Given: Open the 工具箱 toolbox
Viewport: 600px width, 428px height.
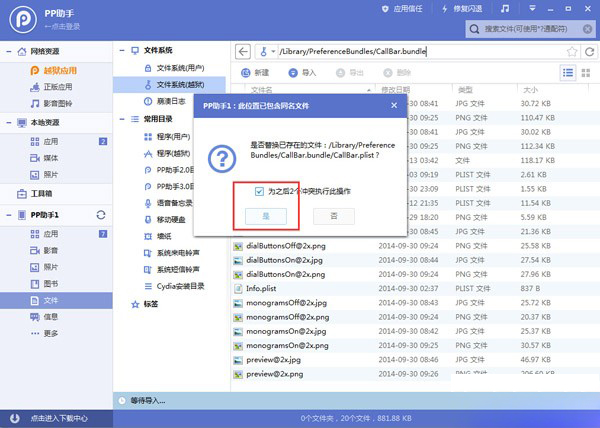Looking at the screenshot, I should tap(34, 194).
